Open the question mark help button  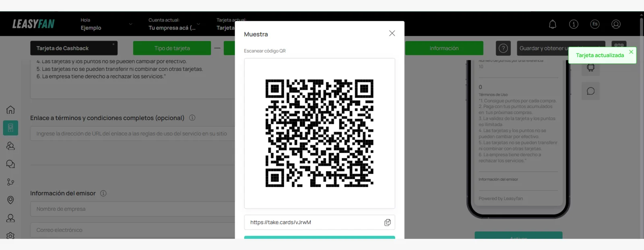[x=503, y=48]
